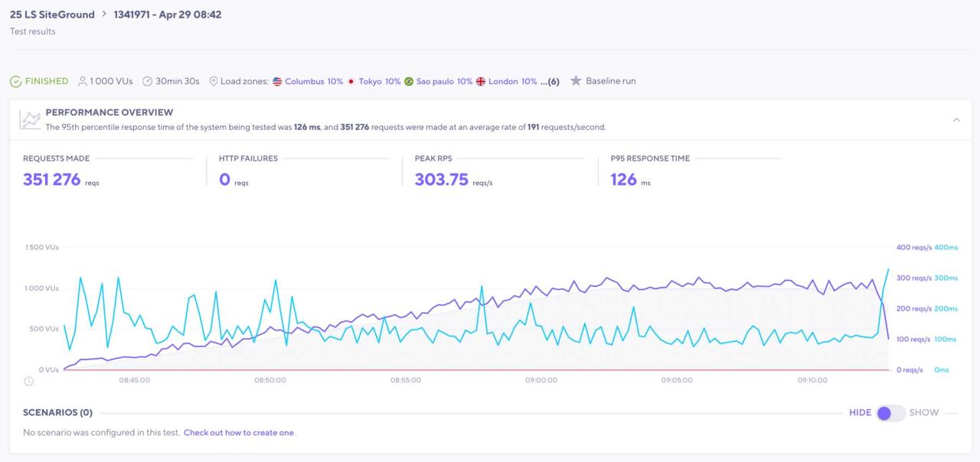Click the UK flag beside London
Viewport: 980px width, 462px height.
coord(481,81)
